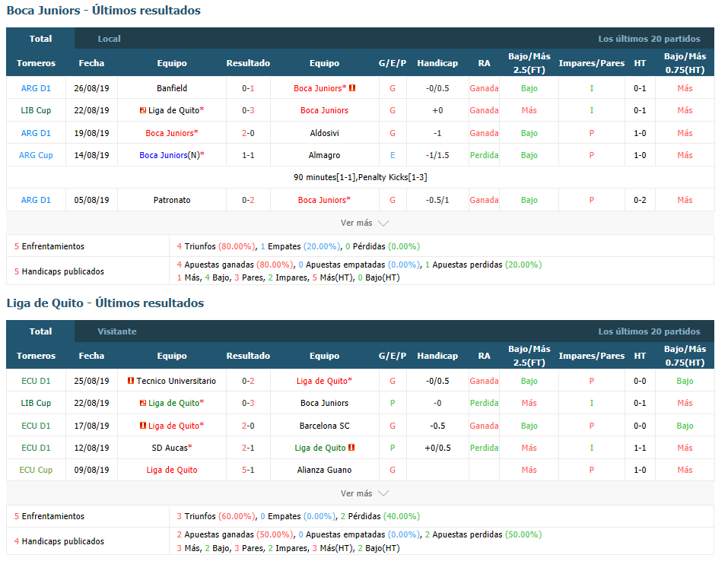Open ARG D1 link in 19/08/19 row

coord(36,133)
